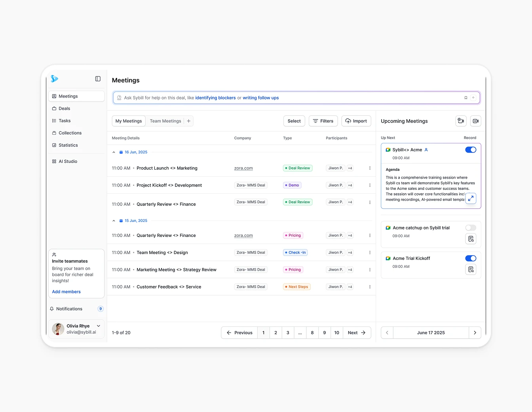Open Deals in the sidebar
The width and height of the screenshot is (532, 412).
pyautogui.click(x=64, y=109)
